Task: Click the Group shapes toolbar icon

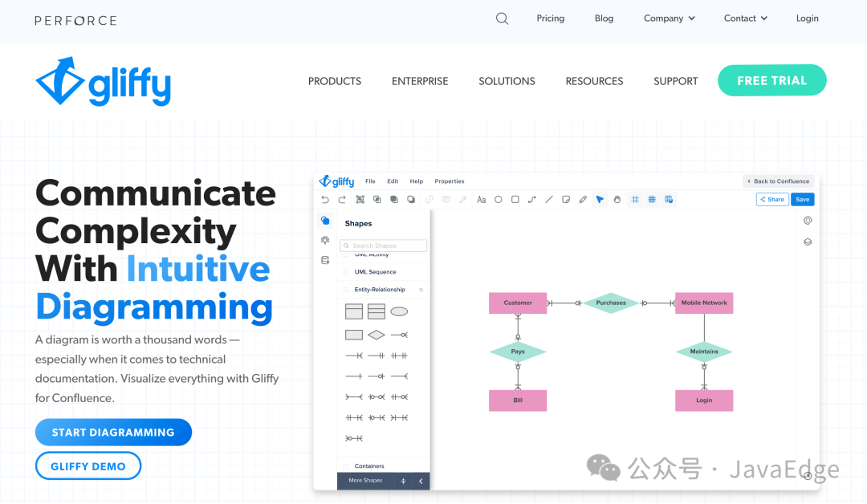Action: (360, 200)
